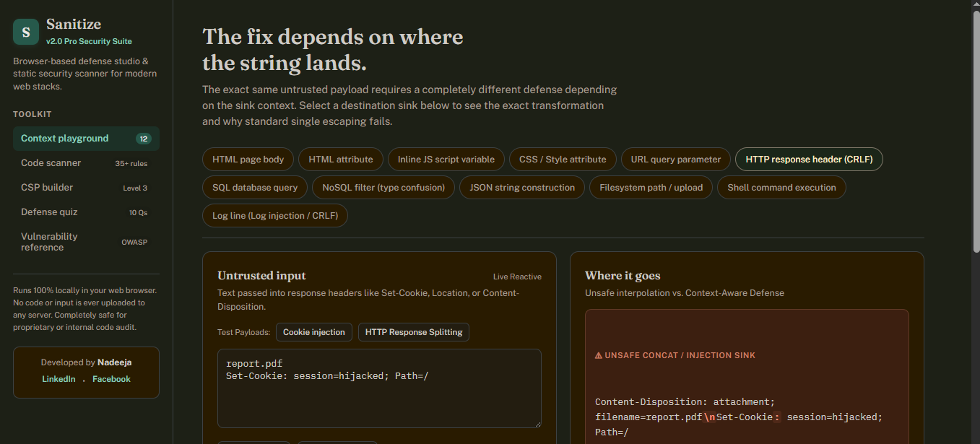The height and width of the screenshot is (444, 980).
Task: Click the 'Sanitize' app title
Action: (x=74, y=25)
